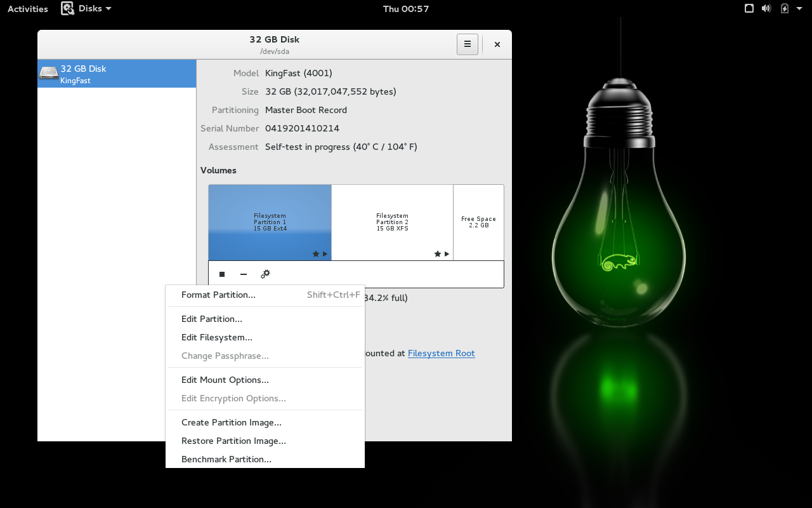Click the unmount (stop) filesystem icon
This screenshot has height=508, width=812.
pyautogui.click(x=222, y=274)
